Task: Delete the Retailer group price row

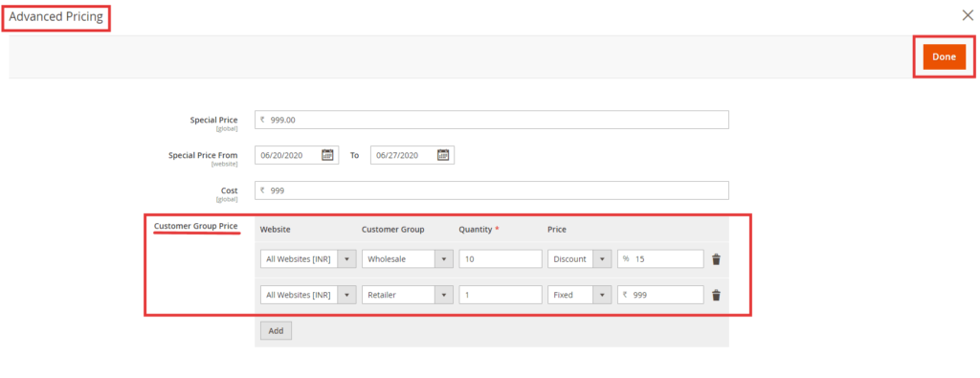Action: point(716,295)
